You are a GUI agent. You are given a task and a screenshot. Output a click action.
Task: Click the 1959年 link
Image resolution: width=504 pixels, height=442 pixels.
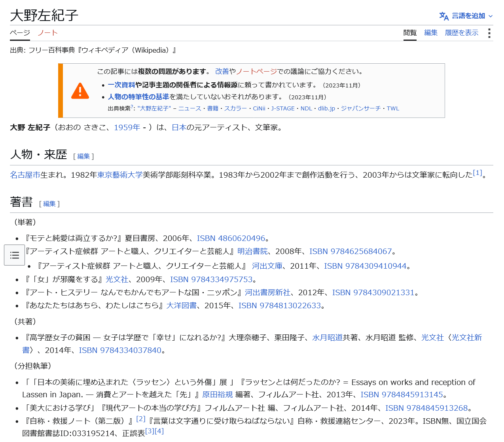pyautogui.click(x=127, y=127)
